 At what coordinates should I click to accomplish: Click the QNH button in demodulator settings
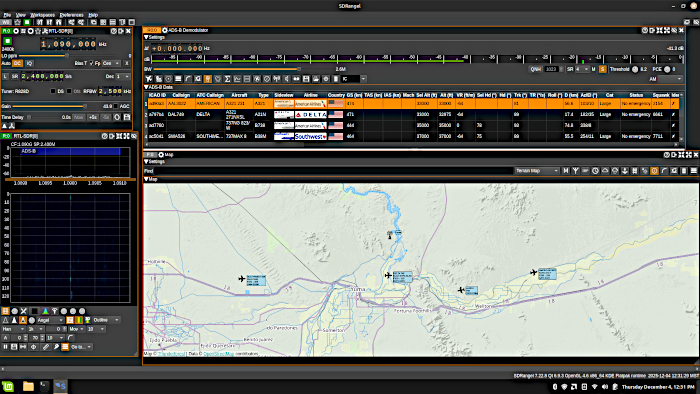pos(535,69)
